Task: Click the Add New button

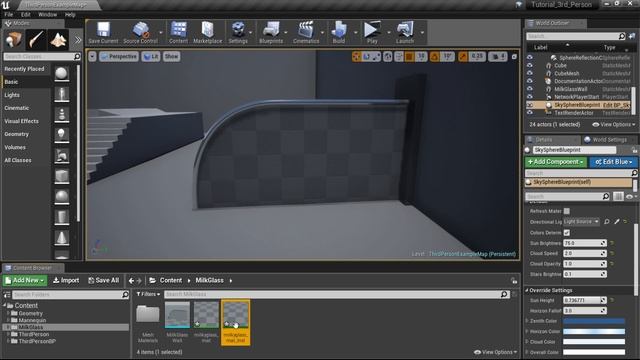Action: point(25,280)
